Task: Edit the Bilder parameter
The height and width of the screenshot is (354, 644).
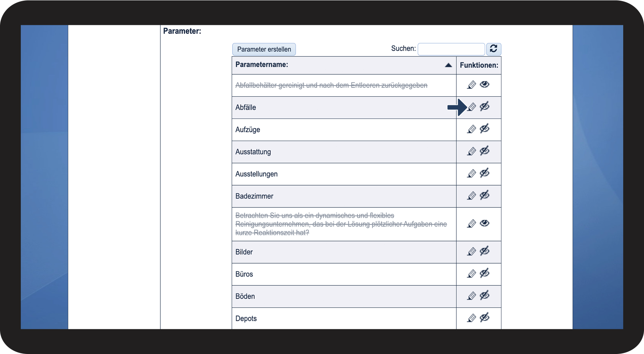Action: click(472, 252)
